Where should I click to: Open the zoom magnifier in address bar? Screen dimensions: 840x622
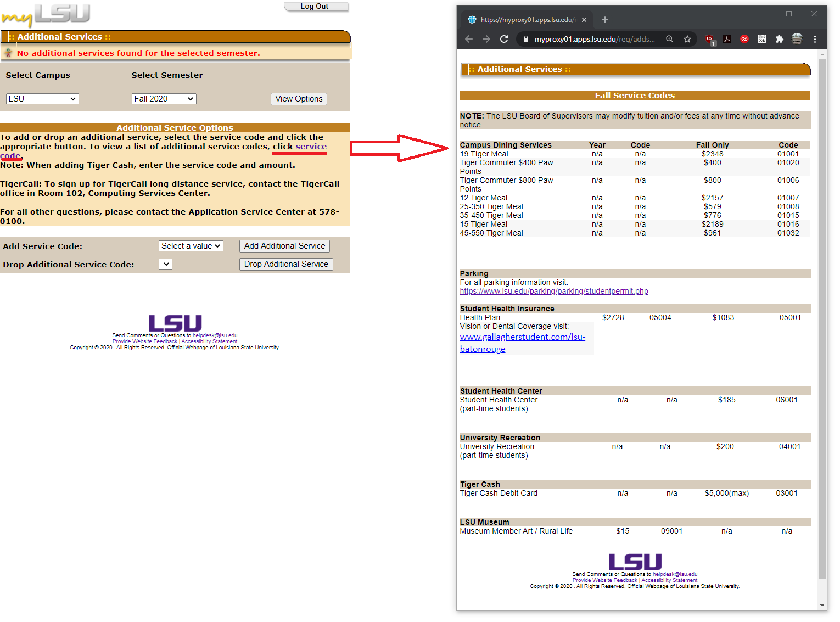670,39
